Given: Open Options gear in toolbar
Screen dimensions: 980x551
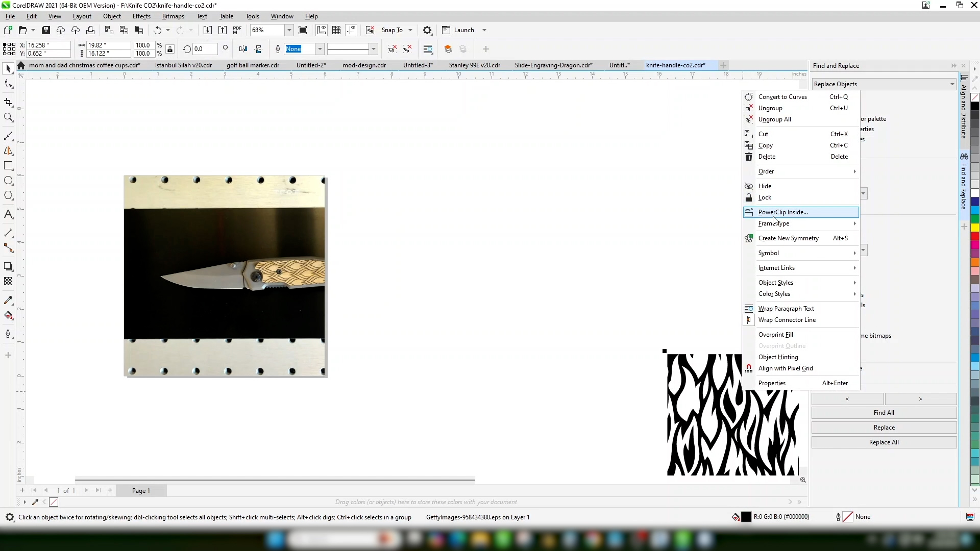Looking at the screenshot, I should point(428,30).
